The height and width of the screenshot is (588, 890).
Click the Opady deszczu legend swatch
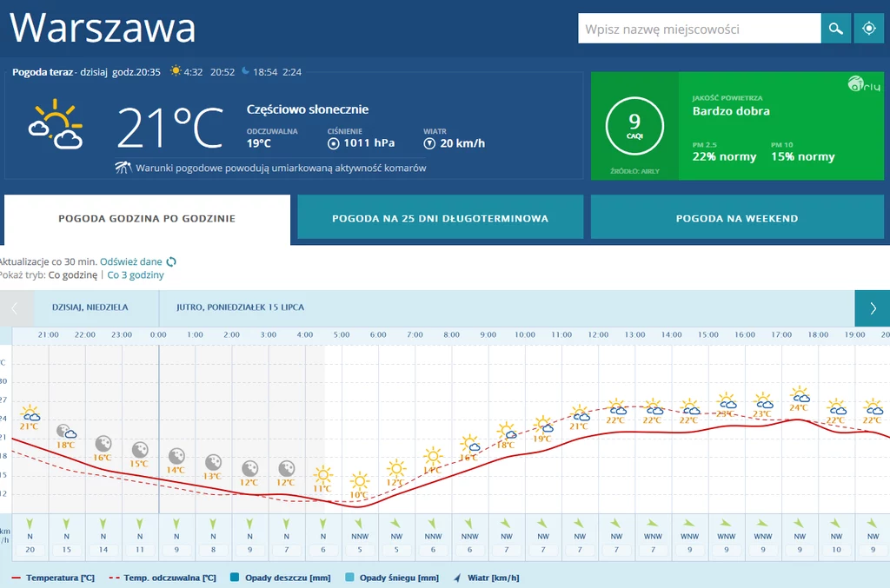(235, 578)
